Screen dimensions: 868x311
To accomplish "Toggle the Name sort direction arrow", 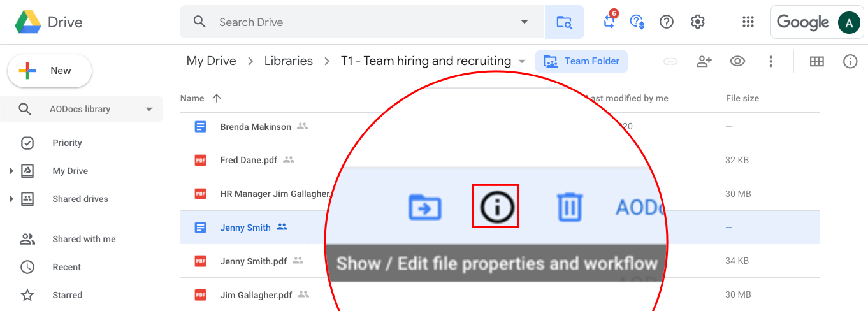I will pos(217,98).
